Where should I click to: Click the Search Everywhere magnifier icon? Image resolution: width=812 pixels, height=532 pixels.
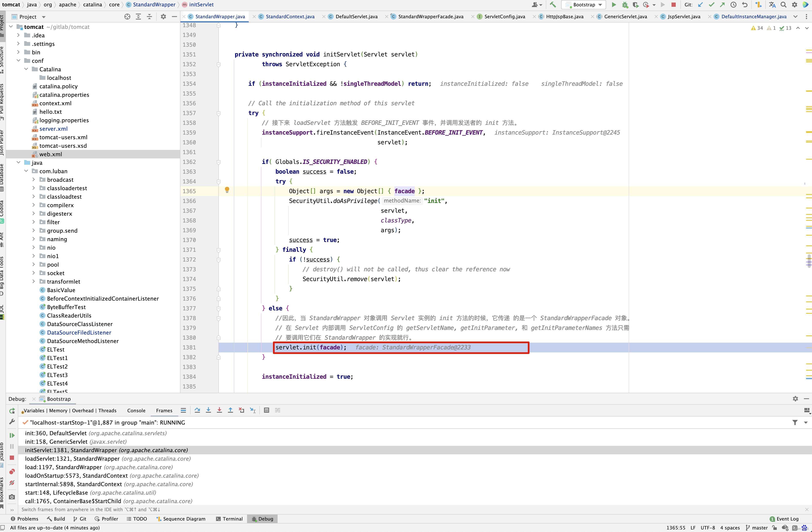click(784, 5)
